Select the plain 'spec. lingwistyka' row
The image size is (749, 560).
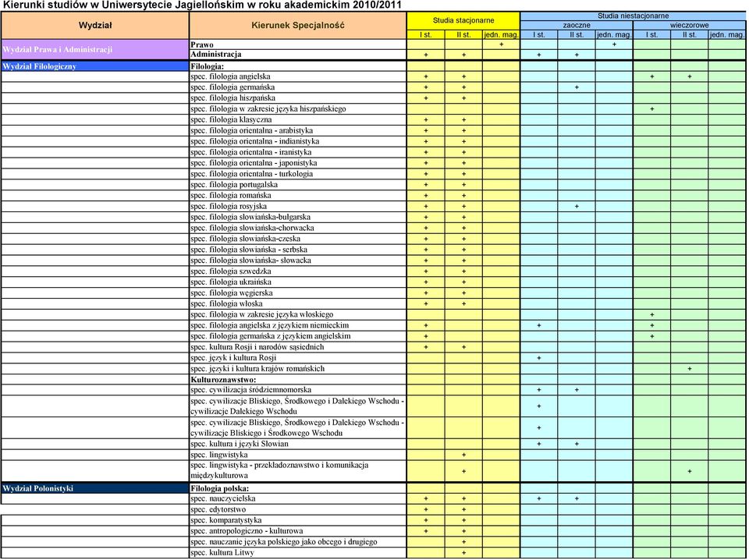[x=297, y=455]
